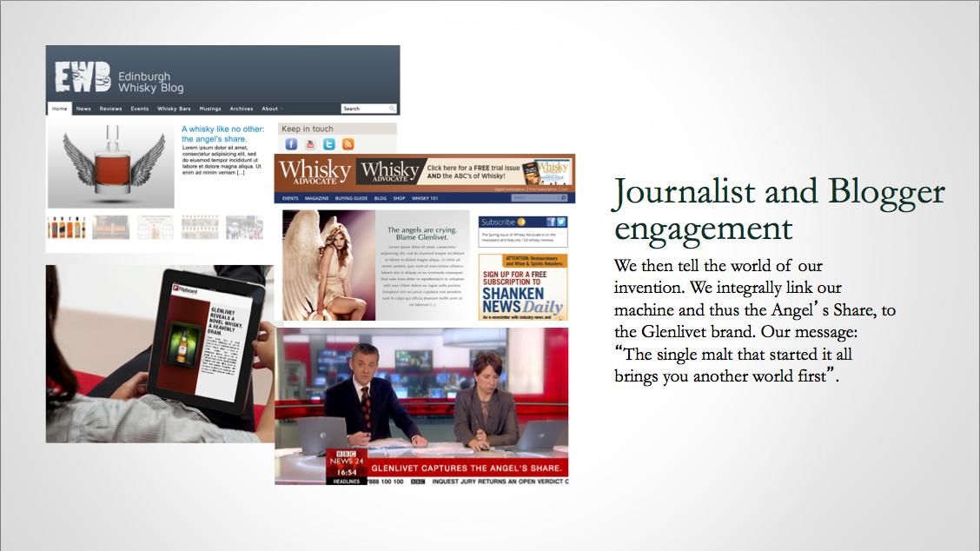Open 'A whisky like no other' article link
Image resolution: width=980 pixels, height=551 pixels.
(x=222, y=134)
